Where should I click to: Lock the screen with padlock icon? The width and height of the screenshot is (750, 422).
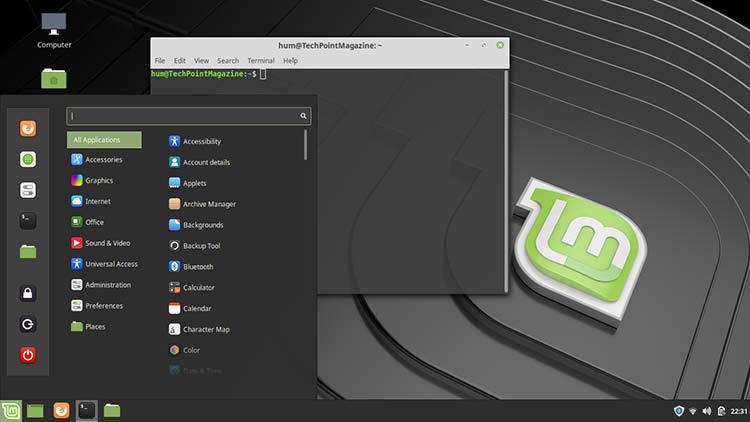coord(28,293)
